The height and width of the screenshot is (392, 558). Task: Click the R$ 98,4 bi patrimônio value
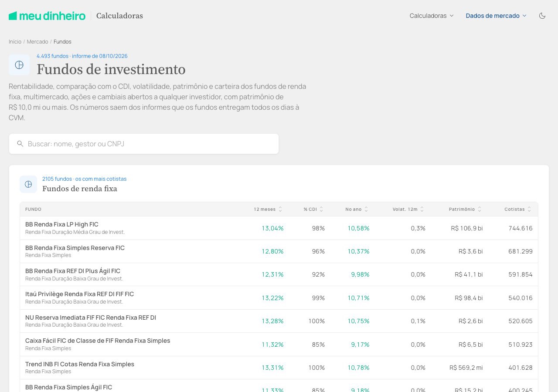pyautogui.click(x=469, y=298)
